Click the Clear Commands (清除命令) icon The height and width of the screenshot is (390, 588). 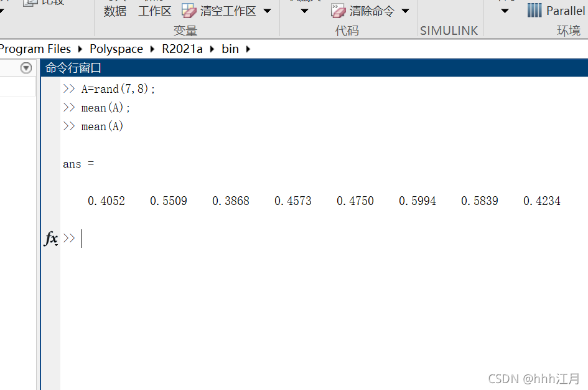(338, 11)
